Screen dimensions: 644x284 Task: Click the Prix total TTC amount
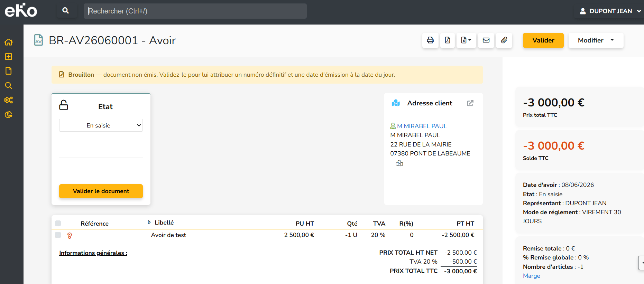(x=554, y=103)
